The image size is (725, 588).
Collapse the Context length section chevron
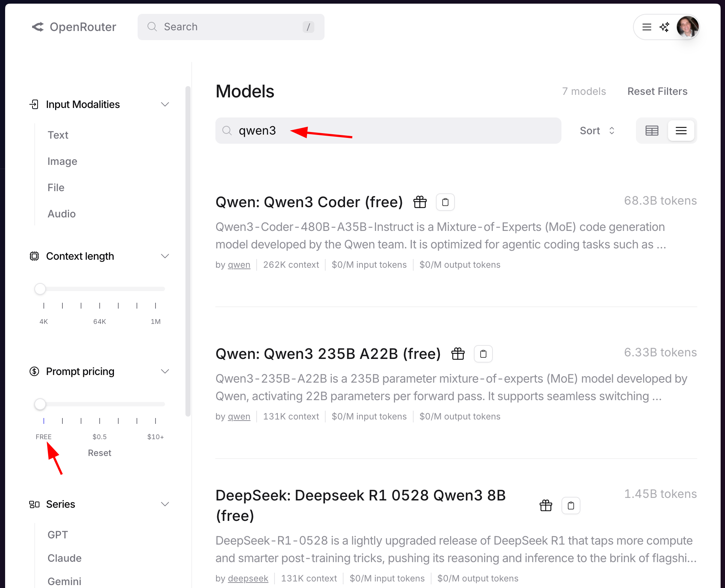[x=165, y=256]
